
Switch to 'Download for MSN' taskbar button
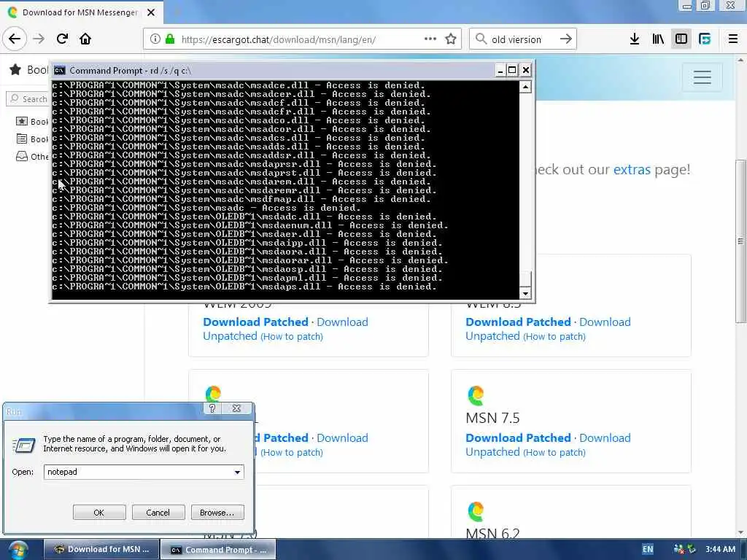click(x=101, y=550)
